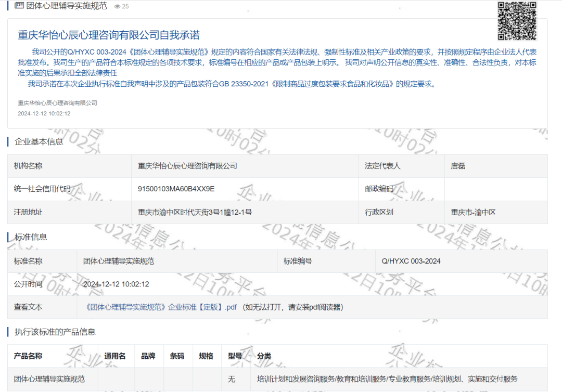The height and width of the screenshot is (392, 562).
Task: Click the 执行该标准的产品信息 section heading
Action: (x=55, y=332)
